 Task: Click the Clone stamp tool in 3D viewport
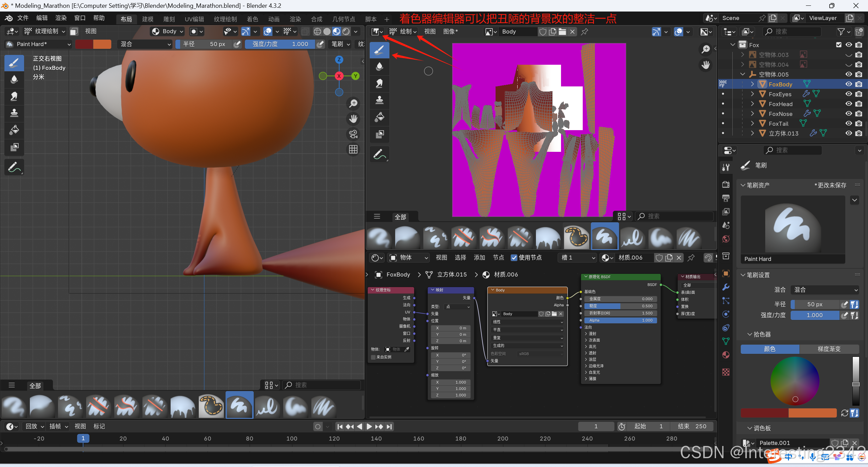(x=14, y=113)
